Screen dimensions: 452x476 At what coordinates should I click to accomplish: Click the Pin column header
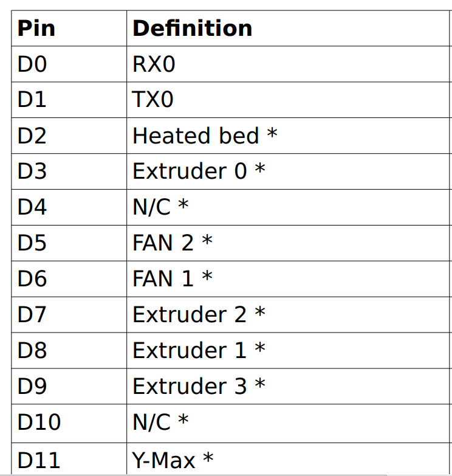(x=36, y=29)
